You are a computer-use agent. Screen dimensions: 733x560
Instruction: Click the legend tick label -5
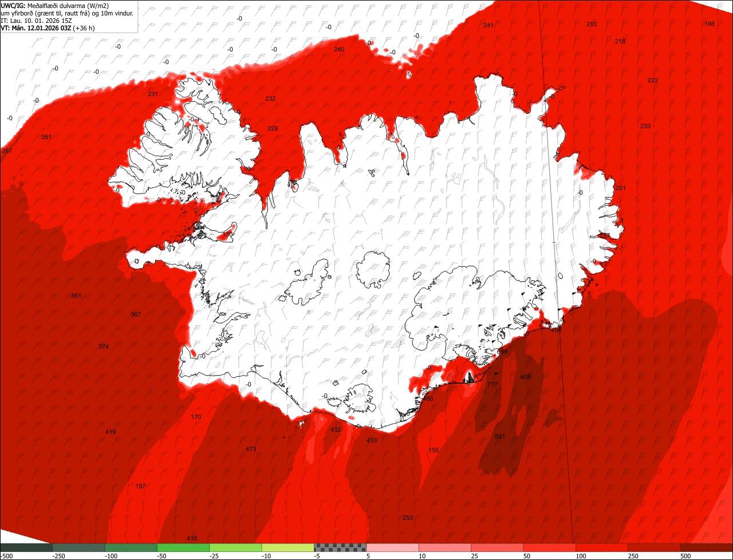tap(317, 556)
